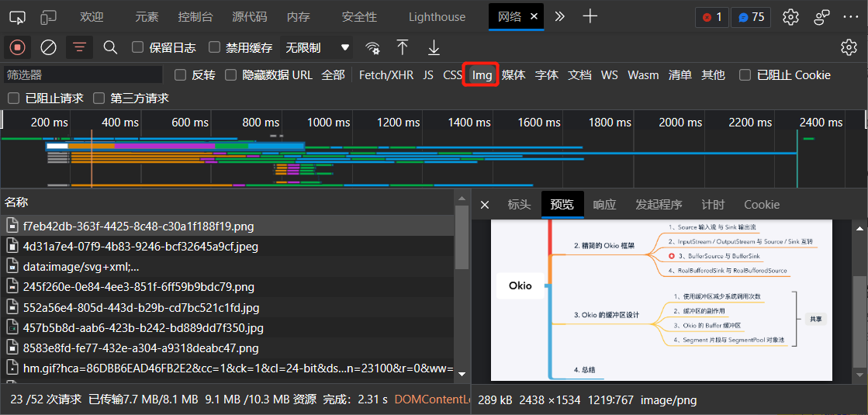The width and height of the screenshot is (868, 415).
Task: Open DevTools settings gear in top bar
Action: 790,17
